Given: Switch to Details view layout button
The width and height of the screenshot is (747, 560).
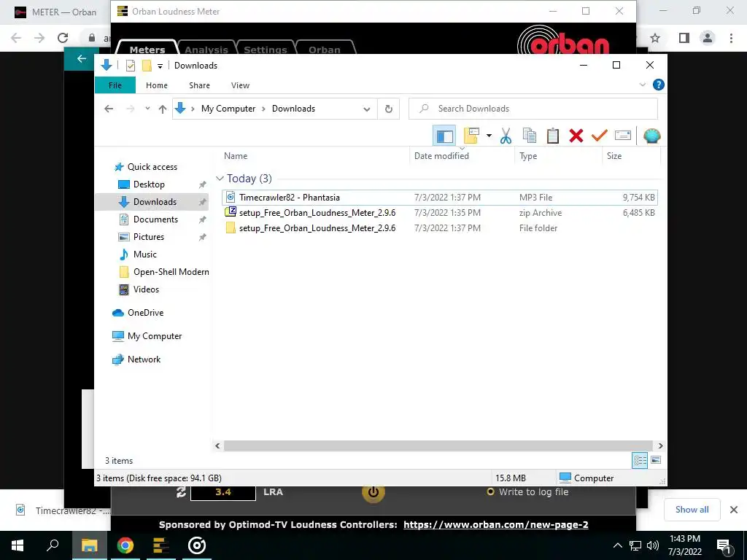Looking at the screenshot, I should point(640,460).
